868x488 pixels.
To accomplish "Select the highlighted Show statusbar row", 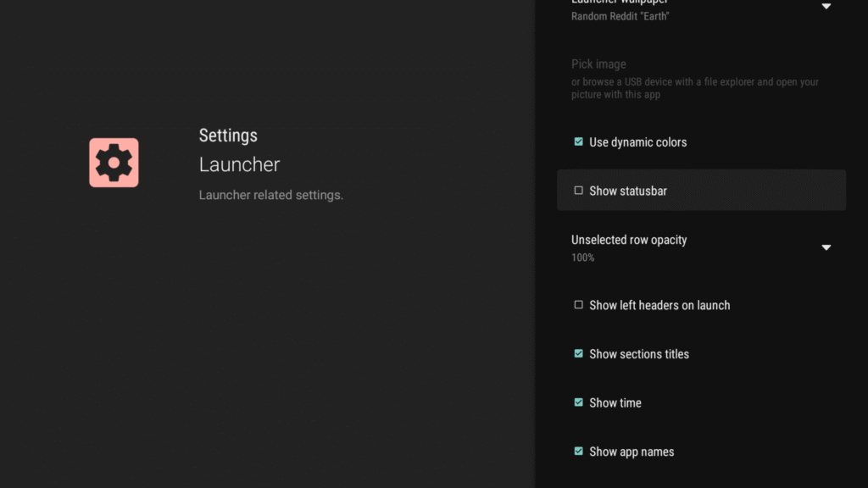I will [x=701, y=191].
